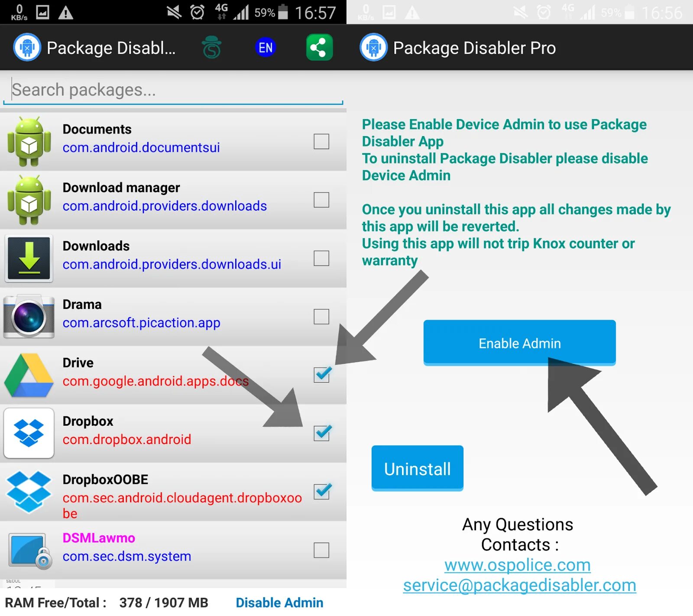Tap Disable Admin at the bottom
Viewport: 693px width, 616px height.
click(279, 603)
